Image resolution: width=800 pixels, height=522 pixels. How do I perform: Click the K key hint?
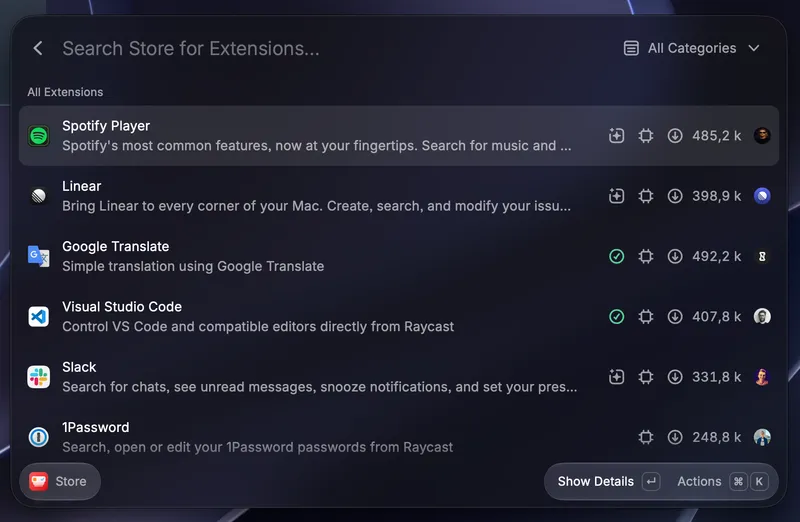[x=759, y=481]
